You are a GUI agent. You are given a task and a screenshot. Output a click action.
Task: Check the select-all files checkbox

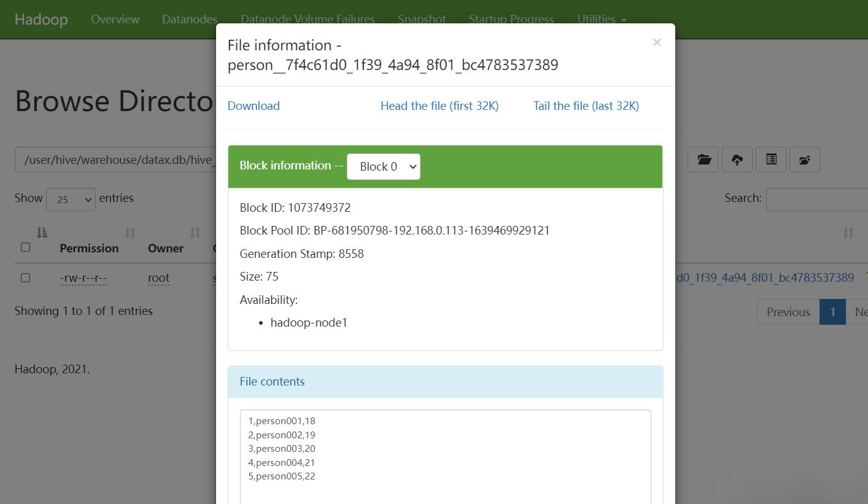click(x=25, y=247)
